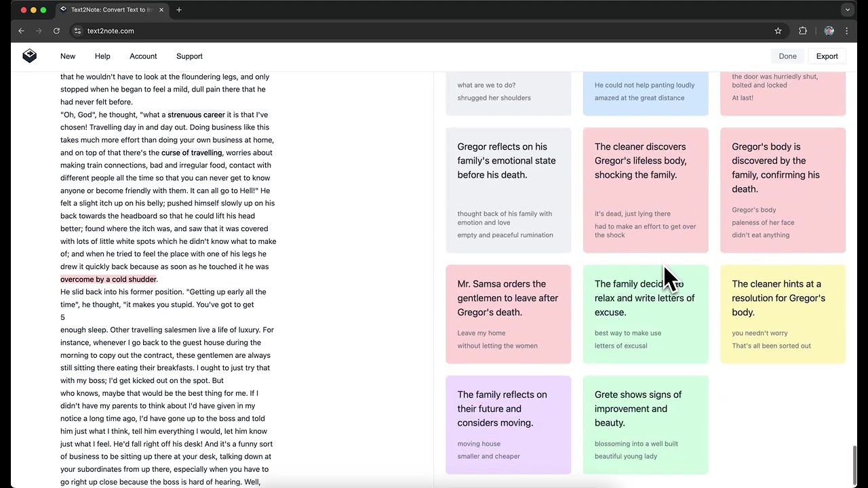Open new browser tab plus button
This screenshot has width=868, height=488.
pos(179,10)
